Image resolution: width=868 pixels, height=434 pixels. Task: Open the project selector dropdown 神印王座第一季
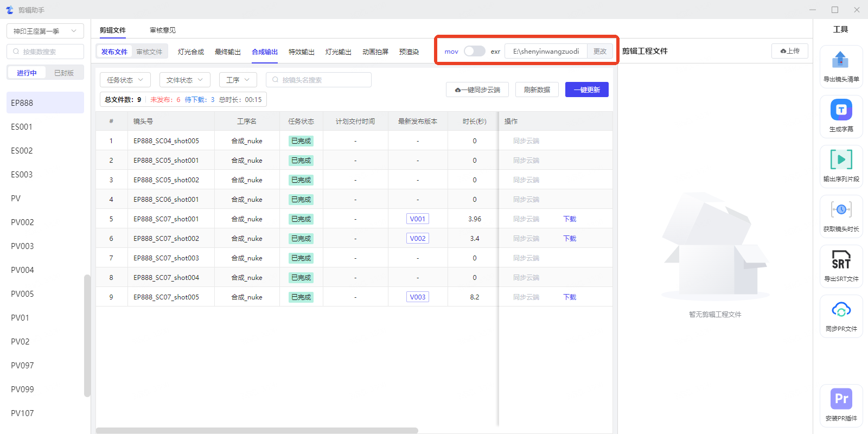(x=45, y=31)
